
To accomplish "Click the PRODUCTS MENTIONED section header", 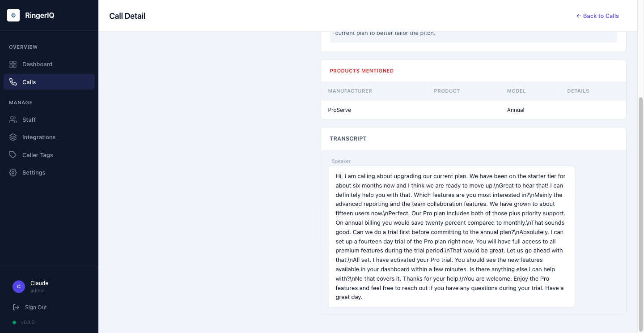I will [x=362, y=71].
